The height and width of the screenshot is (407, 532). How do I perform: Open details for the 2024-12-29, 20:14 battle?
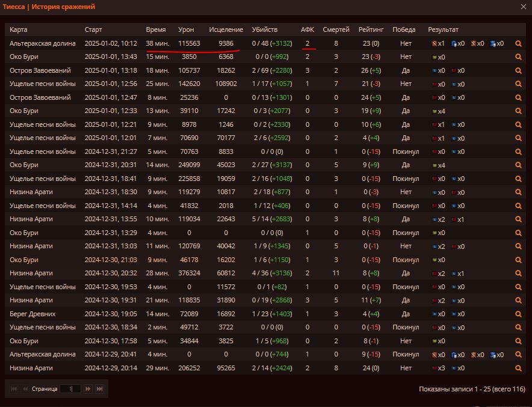[518, 368]
